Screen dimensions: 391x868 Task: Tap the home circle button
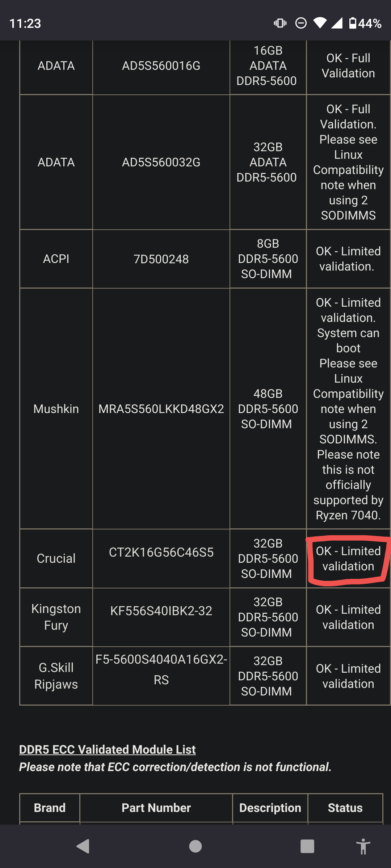click(195, 846)
